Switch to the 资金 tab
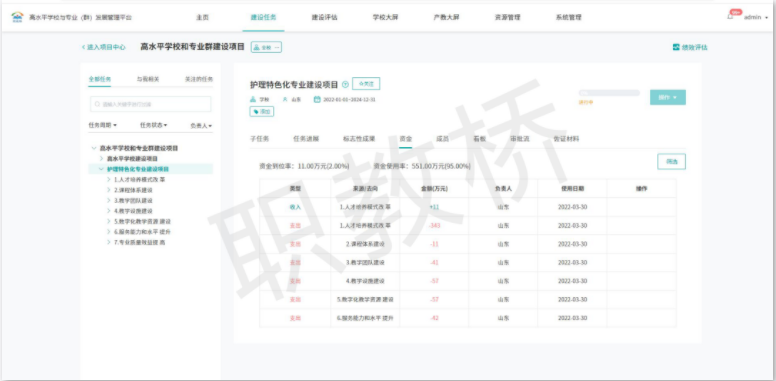 (x=406, y=139)
